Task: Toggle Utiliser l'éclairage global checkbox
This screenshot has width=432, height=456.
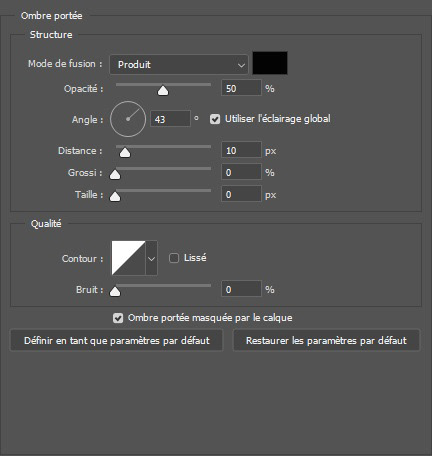Action: pos(215,119)
